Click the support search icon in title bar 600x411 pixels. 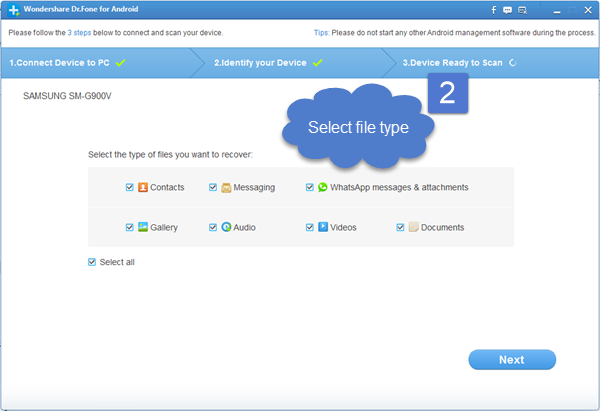click(x=522, y=10)
